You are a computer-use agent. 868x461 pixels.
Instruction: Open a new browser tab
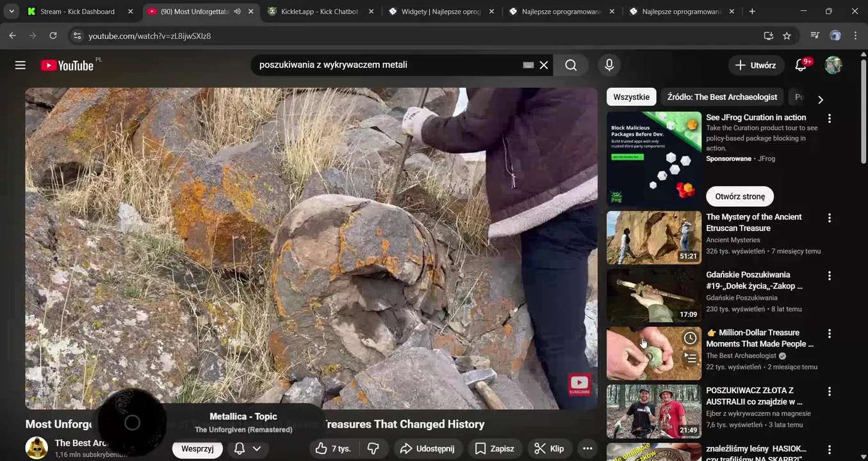click(x=752, y=12)
